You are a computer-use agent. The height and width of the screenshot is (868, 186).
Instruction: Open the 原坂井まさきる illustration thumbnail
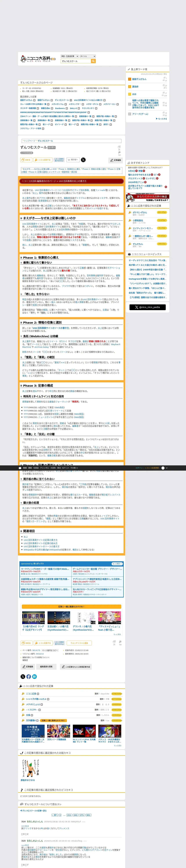(x=31, y=768)
